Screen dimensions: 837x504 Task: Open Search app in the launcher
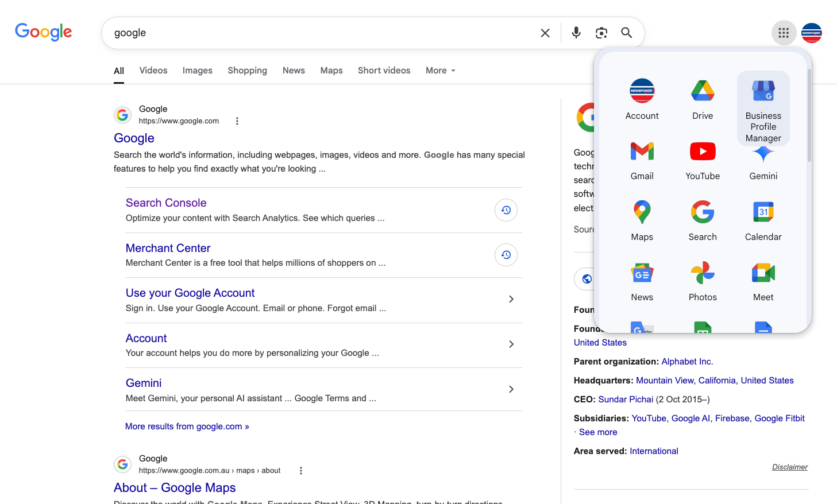[703, 221]
